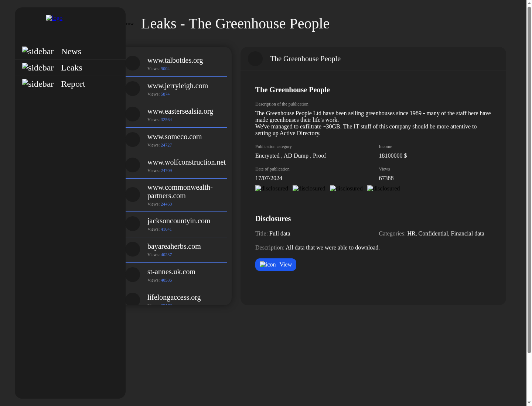The height and width of the screenshot is (406, 532).
Task: Click the Leaks sidebar icon
Action: 38,68
